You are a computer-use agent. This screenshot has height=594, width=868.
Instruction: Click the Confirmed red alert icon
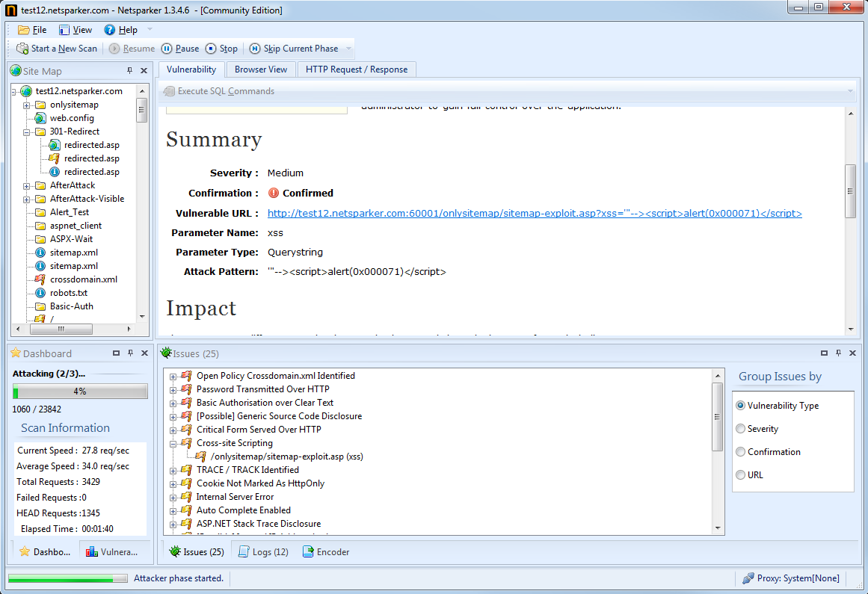[x=274, y=193]
